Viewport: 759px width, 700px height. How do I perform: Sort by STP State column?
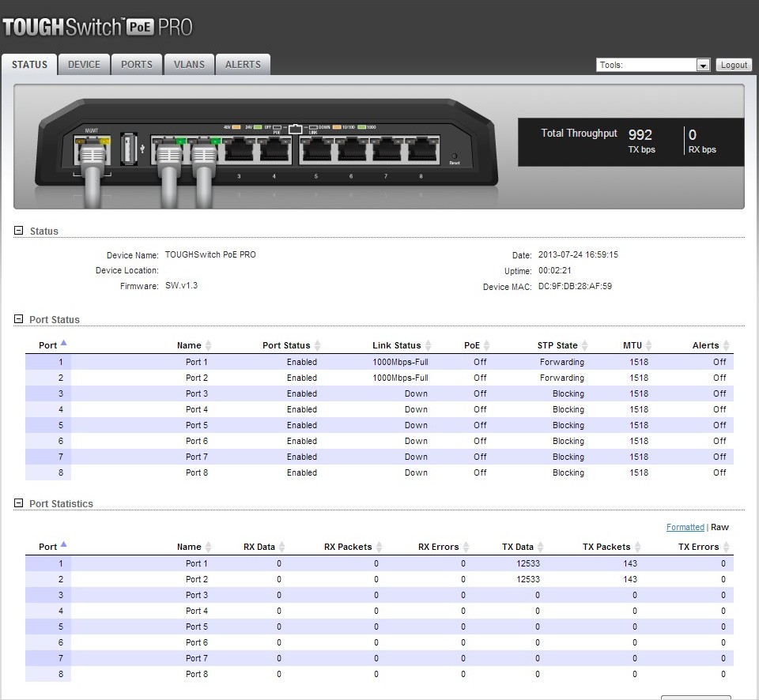click(562, 345)
